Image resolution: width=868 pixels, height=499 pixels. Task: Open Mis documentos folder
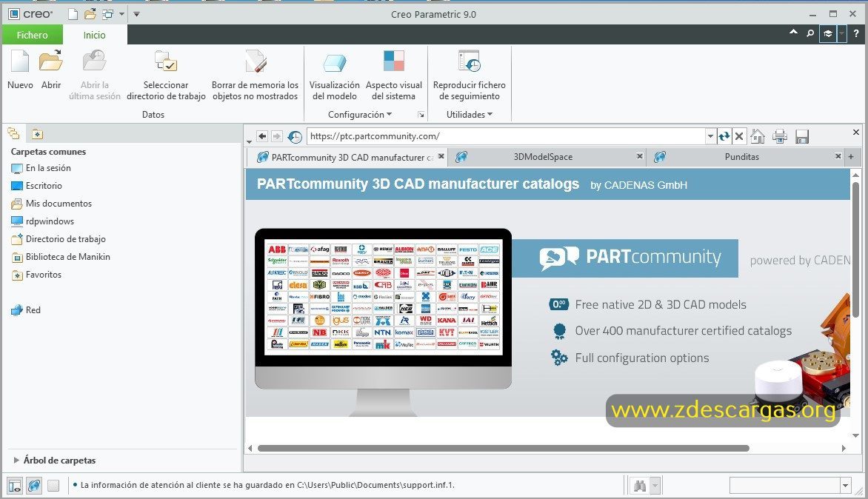52,203
